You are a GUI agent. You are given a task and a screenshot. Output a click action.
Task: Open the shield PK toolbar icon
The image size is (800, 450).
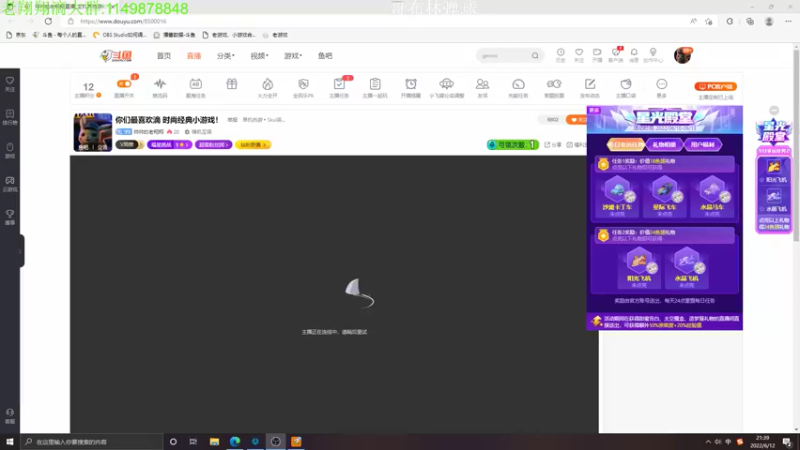point(303,87)
